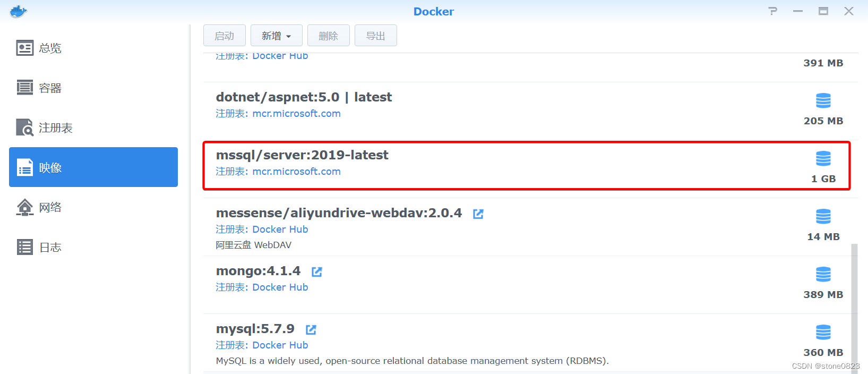The image size is (868, 374).
Task: Click mcr.microsoft.com registry under dotnet/aspnet
Action: [x=296, y=114]
